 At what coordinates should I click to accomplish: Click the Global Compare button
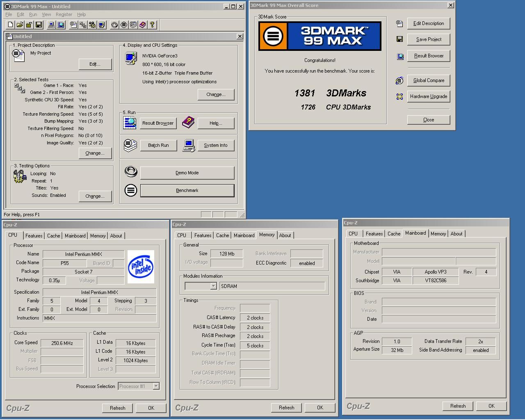tap(429, 80)
